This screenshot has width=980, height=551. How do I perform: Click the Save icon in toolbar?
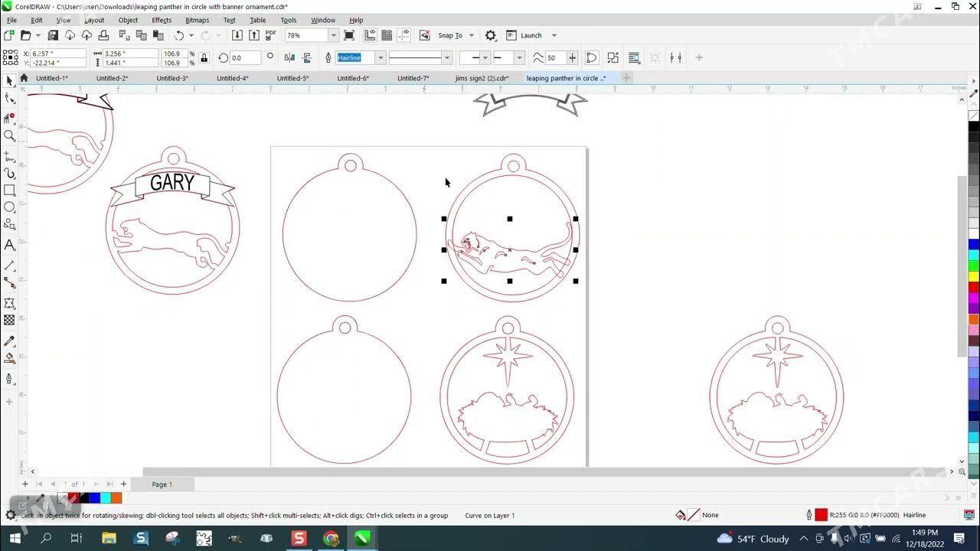click(x=53, y=35)
